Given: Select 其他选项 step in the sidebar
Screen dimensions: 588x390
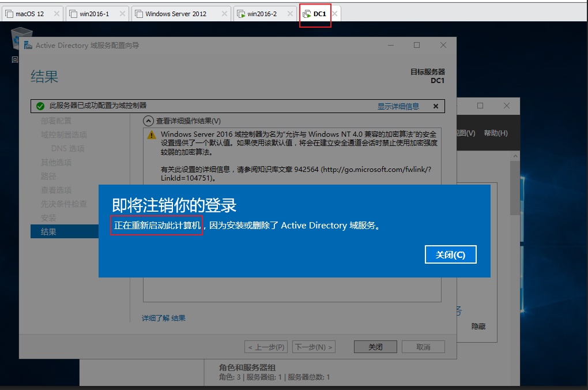Looking at the screenshot, I should coord(56,163).
